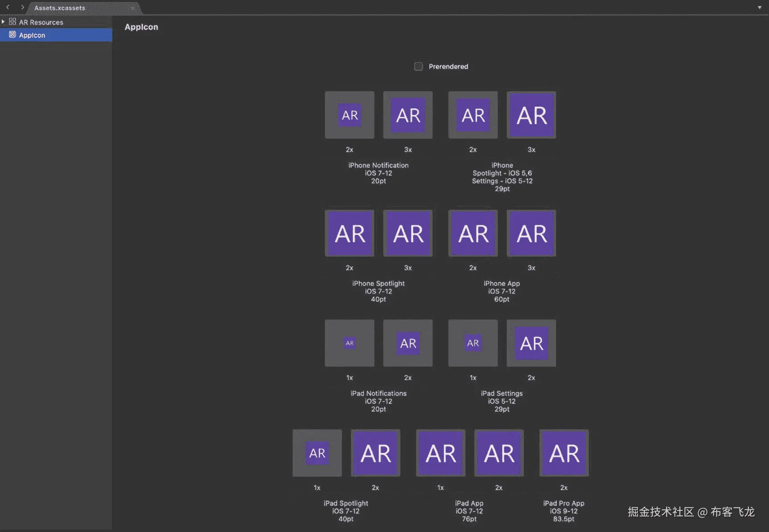Image resolution: width=769 pixels, height=532 pixels.
Task: Click iPad App 76pt 1x icon
Action: [440, 453]
